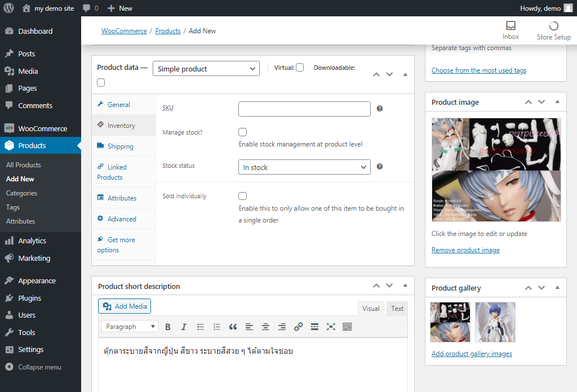Screen dimensions: 577x392
Task: Expand the Stock status dropdown
Action: tap(304, 167)
